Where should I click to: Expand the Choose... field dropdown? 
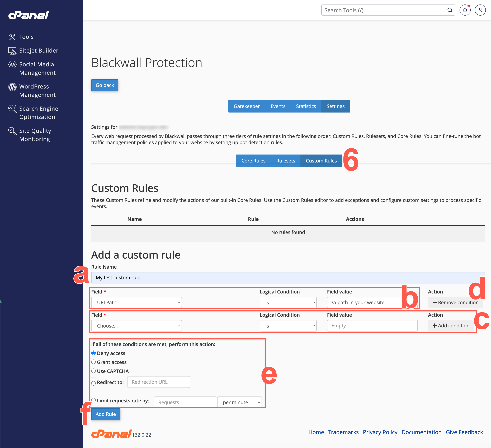coord(136,325)
